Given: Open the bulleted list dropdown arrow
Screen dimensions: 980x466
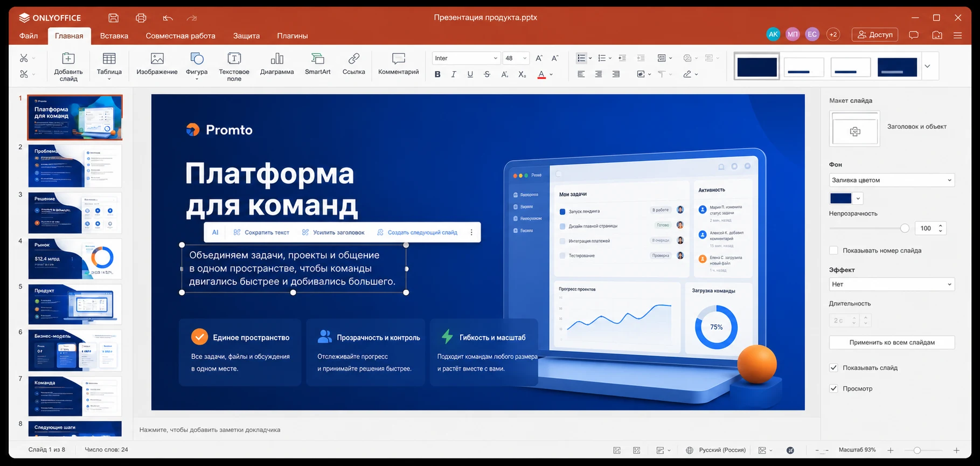Looking at the screenshot, I should (x=590, y=58).
